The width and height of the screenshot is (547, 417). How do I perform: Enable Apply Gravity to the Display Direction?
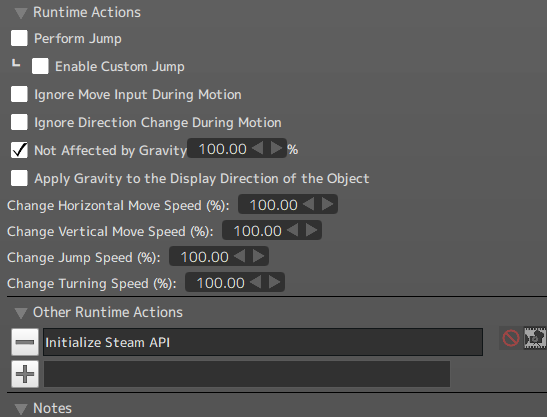[19, 178]
